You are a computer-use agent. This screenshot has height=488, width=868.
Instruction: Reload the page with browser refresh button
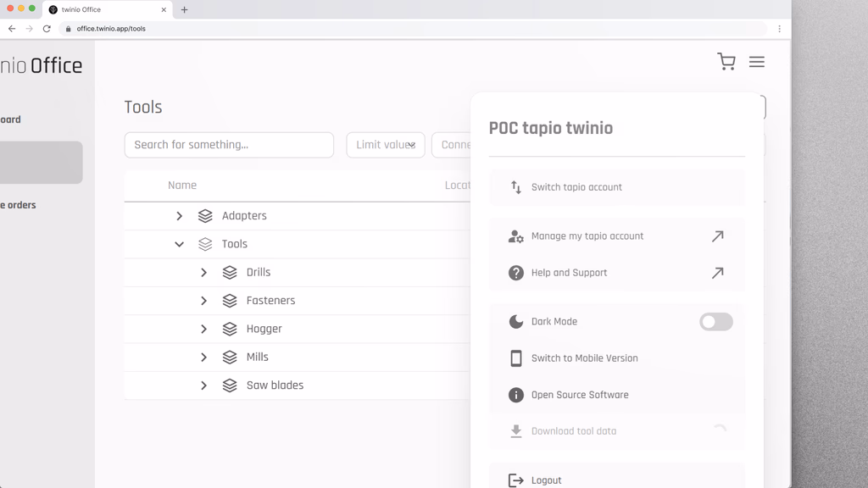(47, 29)
